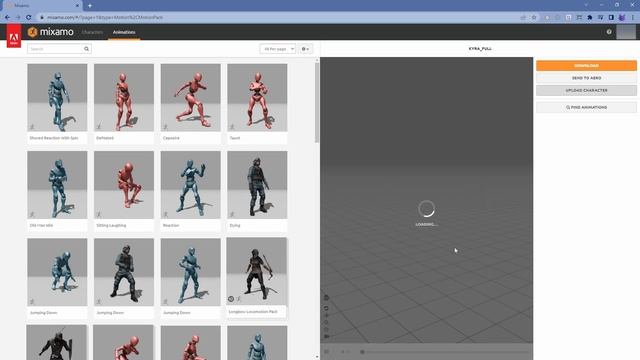Image resolution: width=640 pixels, height=360 pixels.
Task: Click the purple extension icon in toolbar
Action: pyautogui.click(x=622, y=18)
